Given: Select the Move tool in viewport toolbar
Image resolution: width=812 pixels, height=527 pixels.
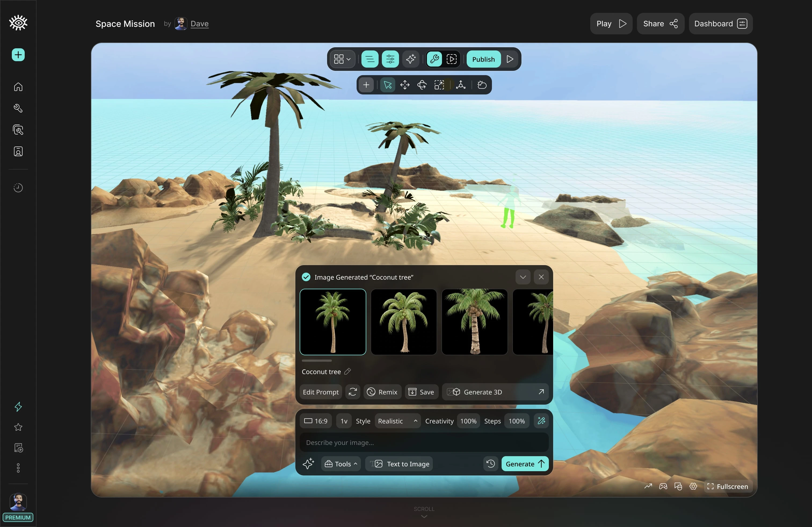Looking at the screenshot, I should (x=405, y=85).
